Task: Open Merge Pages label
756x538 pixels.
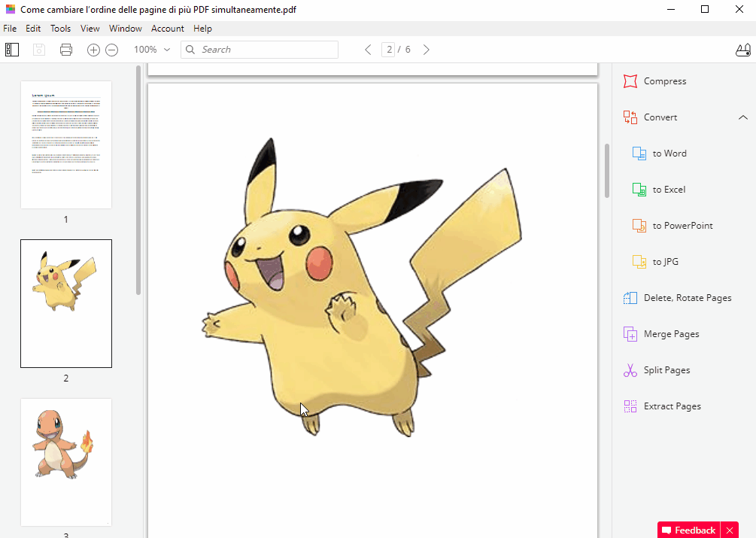Action: tap(672, 334)
